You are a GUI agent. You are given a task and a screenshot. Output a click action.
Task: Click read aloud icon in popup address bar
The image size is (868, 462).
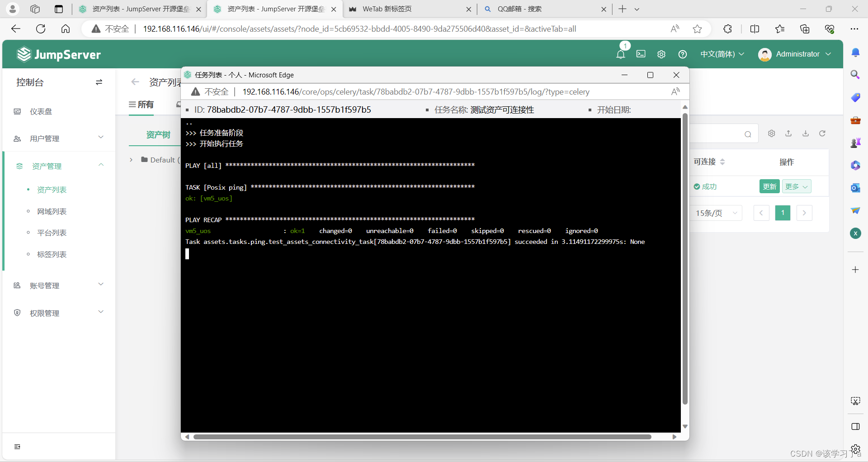point(675,91)
